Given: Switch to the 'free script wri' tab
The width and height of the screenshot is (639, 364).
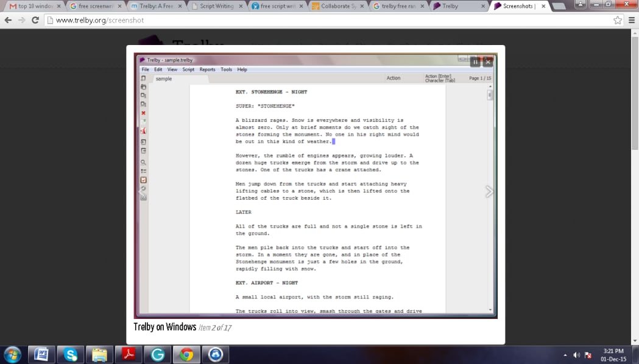Looking at the screenshot, I should pos(278,6).
